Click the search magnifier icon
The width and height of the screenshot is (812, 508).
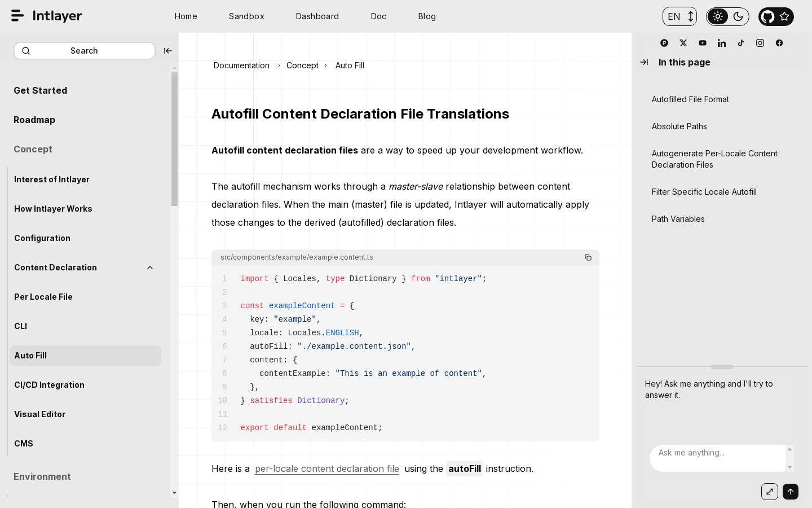pyautogui.click(x=26, y=51)
